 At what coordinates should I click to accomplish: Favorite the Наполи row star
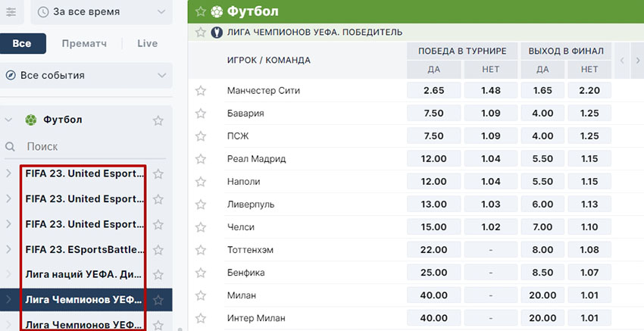tap(201, 182)
